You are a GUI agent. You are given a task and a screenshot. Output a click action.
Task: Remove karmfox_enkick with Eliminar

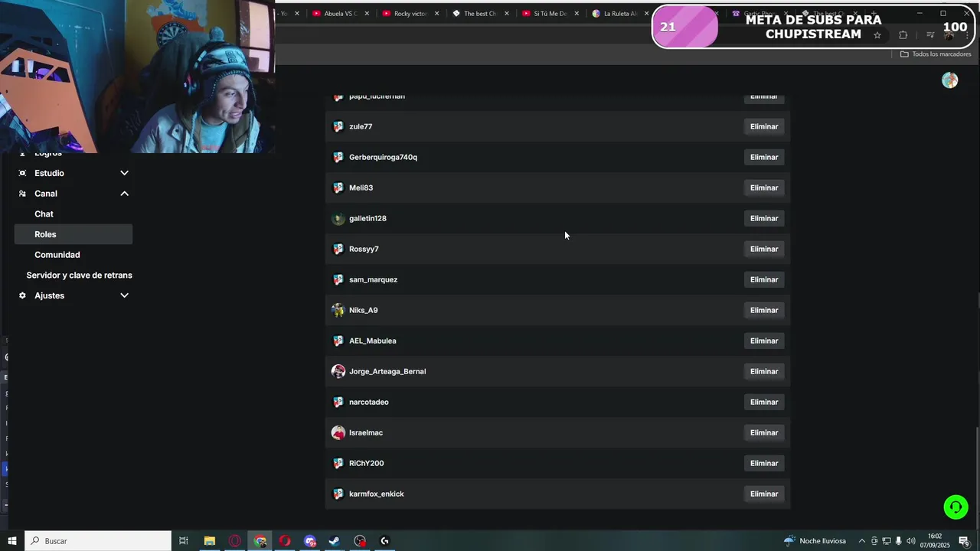click(764, 494)
